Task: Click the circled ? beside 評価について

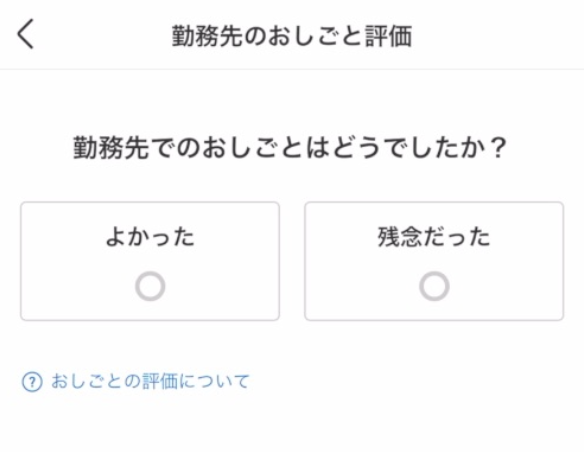Action: [x=32, y=382]
